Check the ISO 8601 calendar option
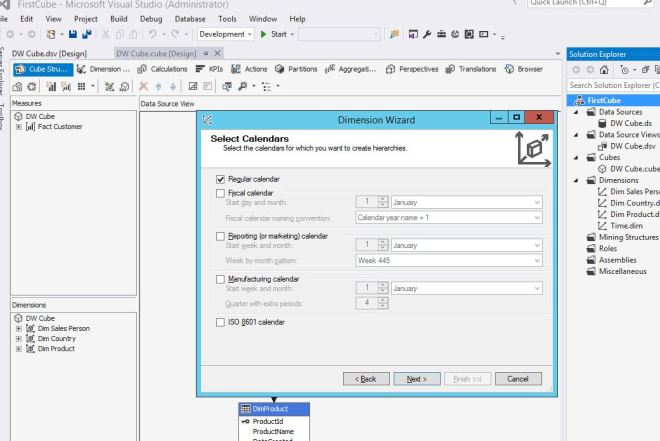Image resolution: width=660 pixels, height=441 pixels. tap(221, 322)
